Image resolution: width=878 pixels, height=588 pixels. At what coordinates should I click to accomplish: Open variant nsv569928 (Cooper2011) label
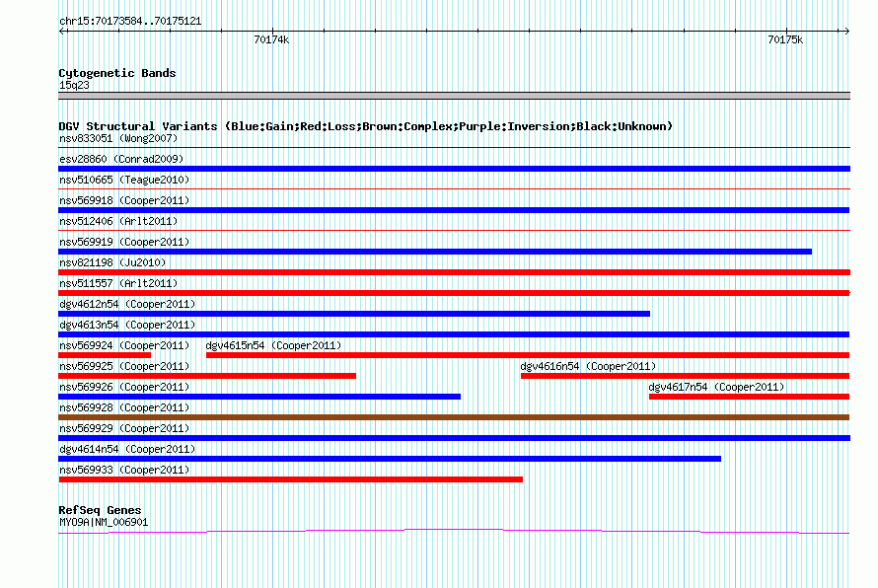[124, 407]
